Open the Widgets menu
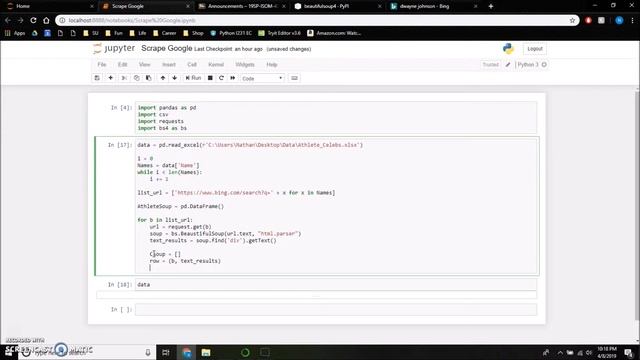This screenshot has height=360, width=640. click(245, 64)
